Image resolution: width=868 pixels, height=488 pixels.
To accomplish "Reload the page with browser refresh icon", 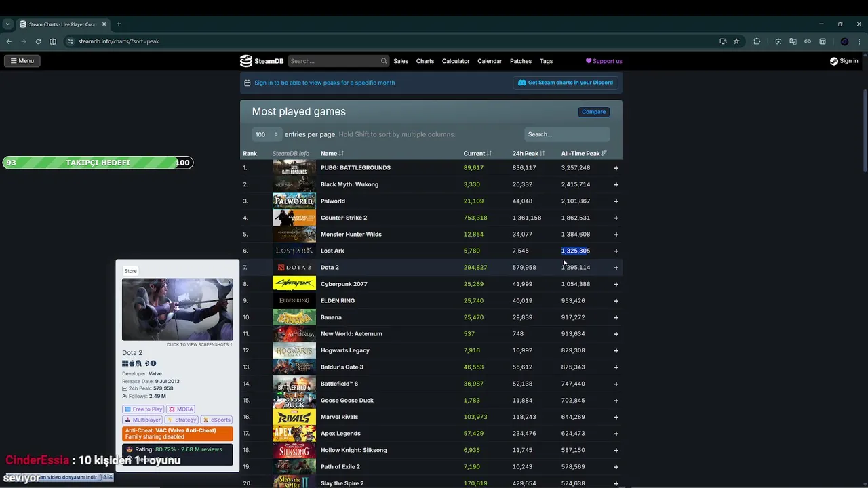I will tap(38, 41).
